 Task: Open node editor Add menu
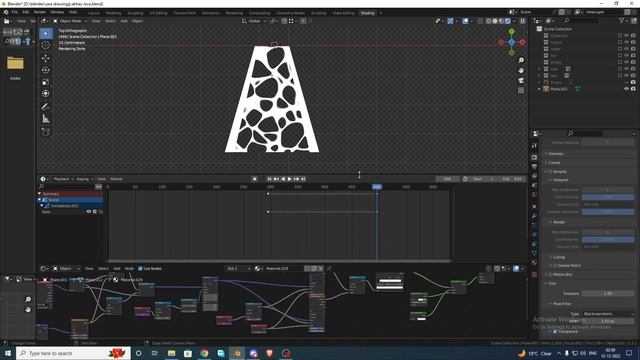[117, 269]
